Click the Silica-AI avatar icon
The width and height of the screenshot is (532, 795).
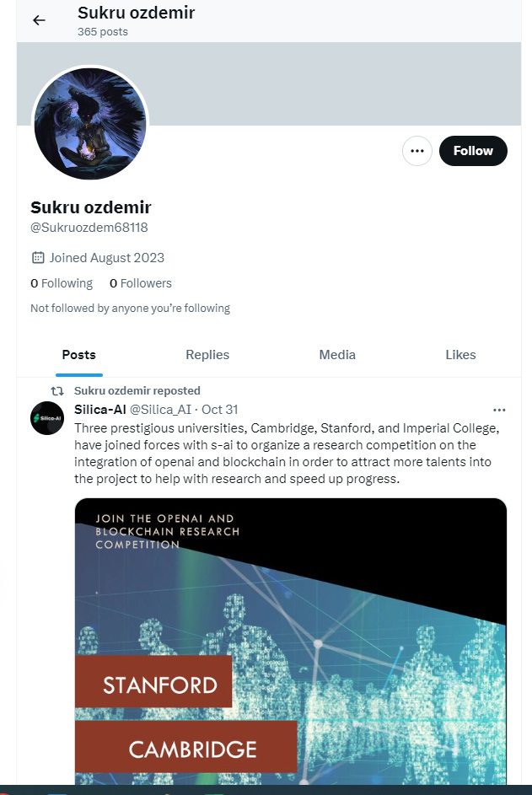pyautogui.click(x=48, y=417)
